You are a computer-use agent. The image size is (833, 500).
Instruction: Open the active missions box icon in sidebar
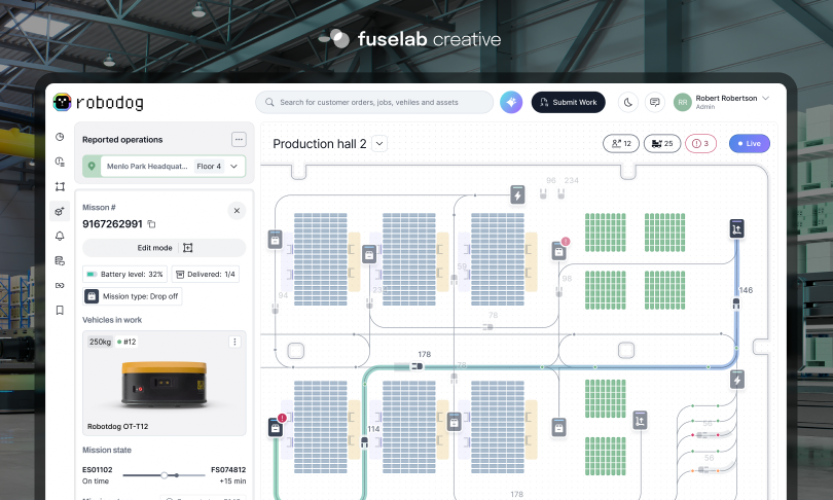[60, 211]
